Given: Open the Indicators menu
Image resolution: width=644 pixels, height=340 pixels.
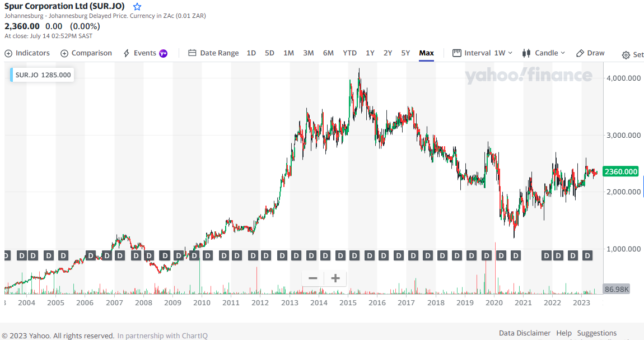Looking at the screenshot, I should pyautogui.click(x=27, y=53).
